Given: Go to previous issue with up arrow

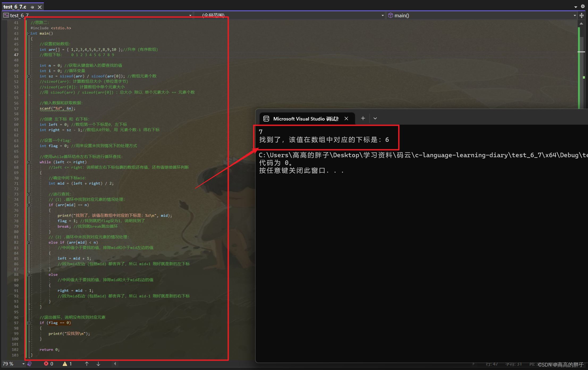Looking at the screenshot, I should pyautogui.click(x=87, y=364).
